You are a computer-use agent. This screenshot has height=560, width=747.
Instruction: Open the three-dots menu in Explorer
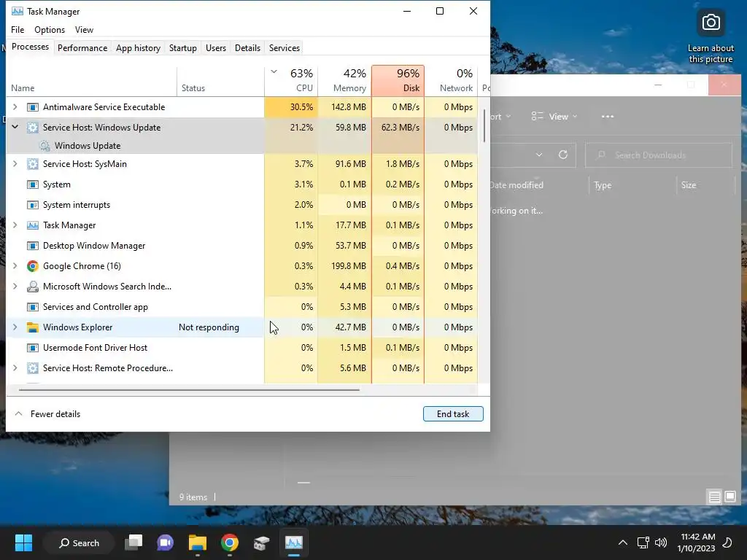pos(608,117)
